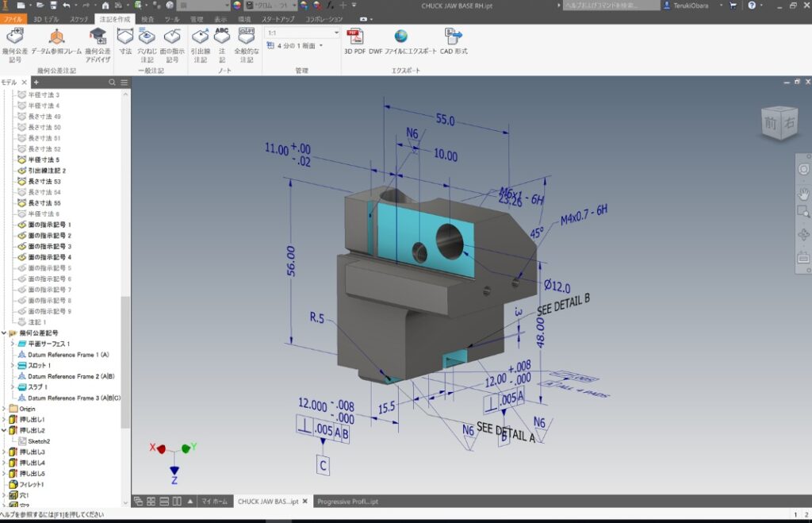Open the 1:1 annotation scale dropdown
812x523 pixels.
(336, 33)
